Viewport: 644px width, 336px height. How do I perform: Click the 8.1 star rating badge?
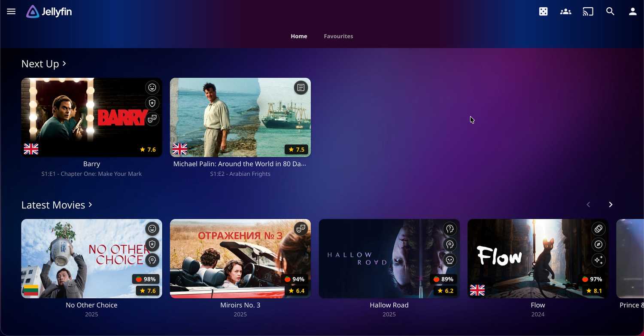pyautogui.click(x=594, y=291)
